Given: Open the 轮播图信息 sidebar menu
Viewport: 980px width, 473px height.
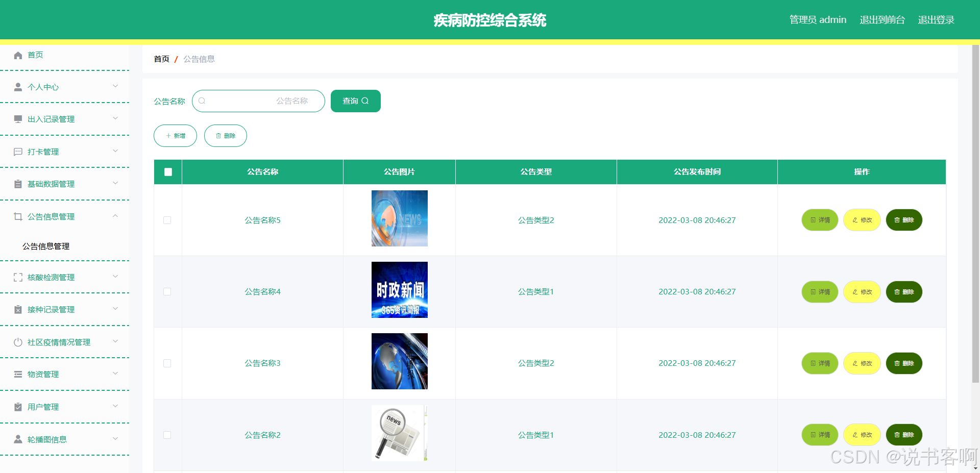Looking at the screenshot, I should [65, 439].
